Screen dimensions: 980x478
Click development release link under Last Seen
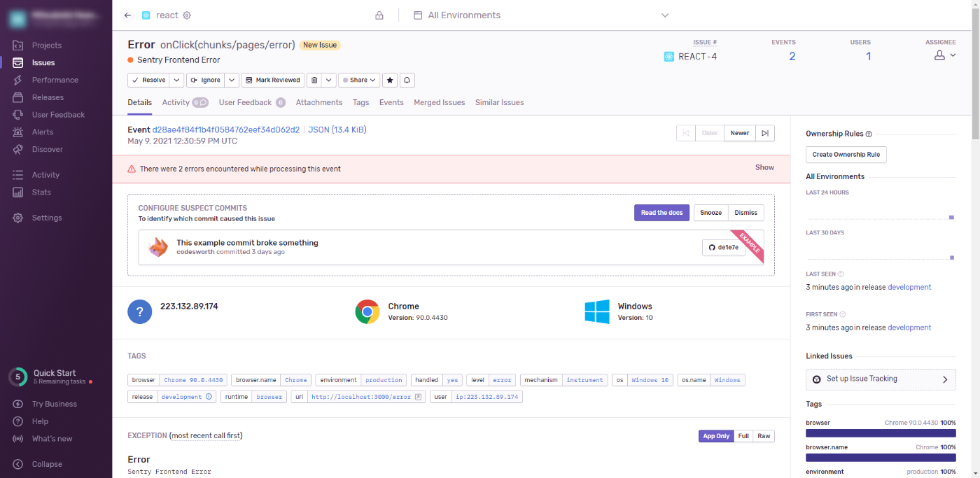point(909,287)
